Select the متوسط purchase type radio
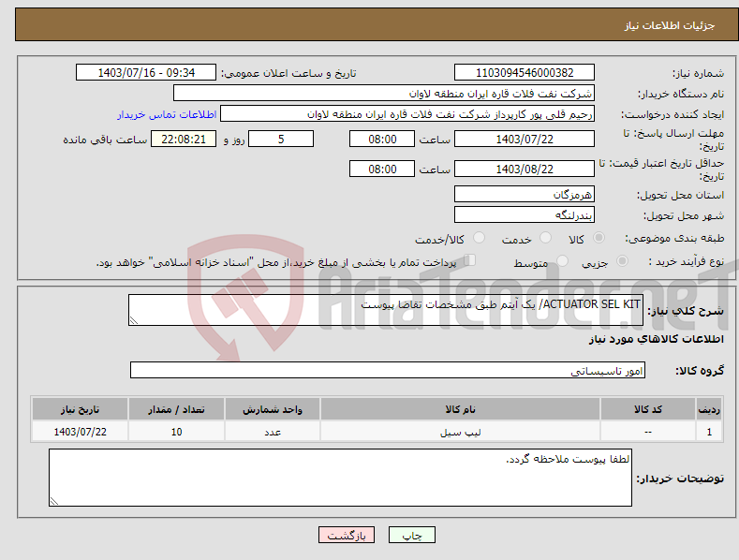The height and width of the screenshot is (560, 739). coord(562,260)
